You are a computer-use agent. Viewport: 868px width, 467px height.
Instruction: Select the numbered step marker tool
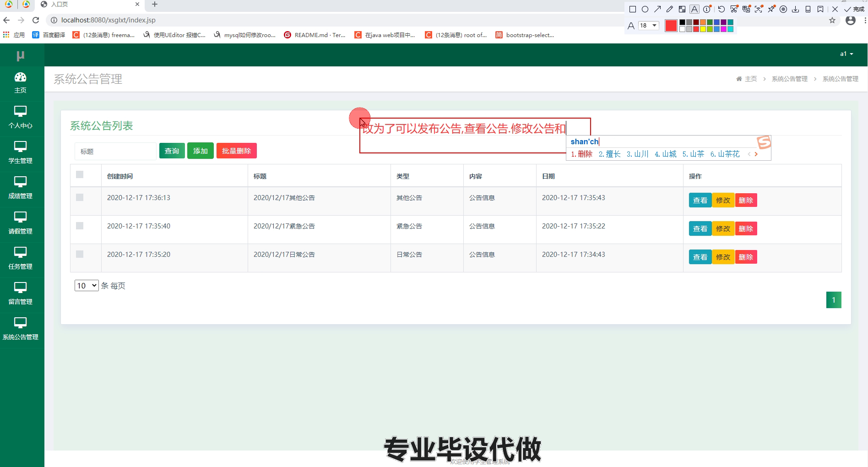pyautogui.click(x=707, y=9)
